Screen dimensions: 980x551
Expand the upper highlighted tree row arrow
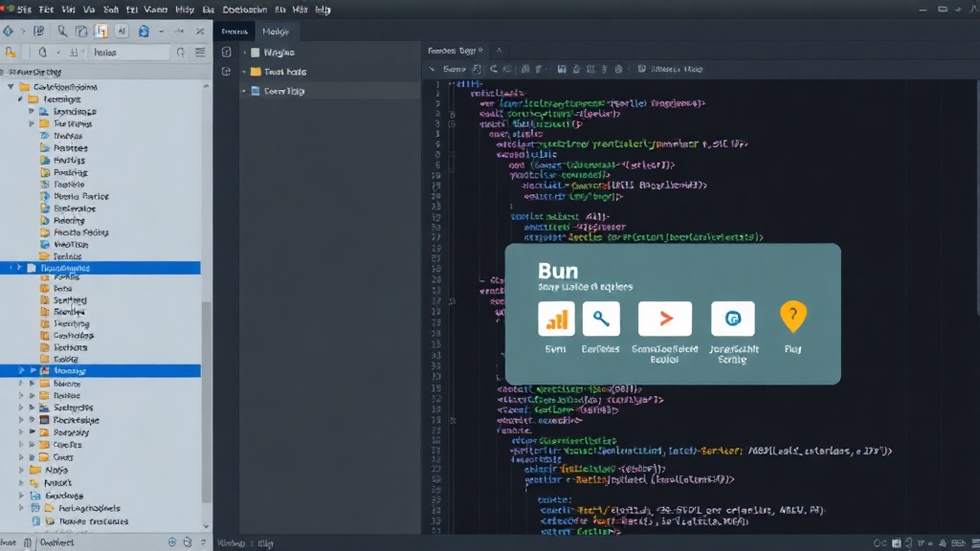[x=19, y=268]
